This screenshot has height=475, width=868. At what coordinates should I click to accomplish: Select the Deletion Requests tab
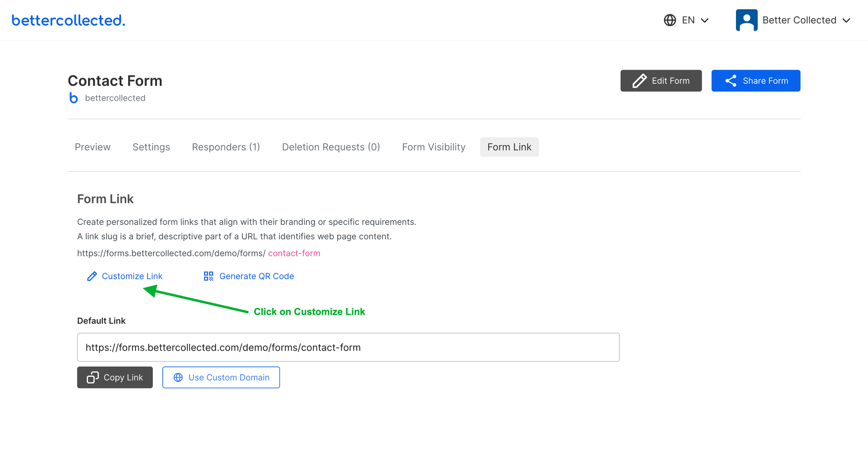click(x=331, y=147)
